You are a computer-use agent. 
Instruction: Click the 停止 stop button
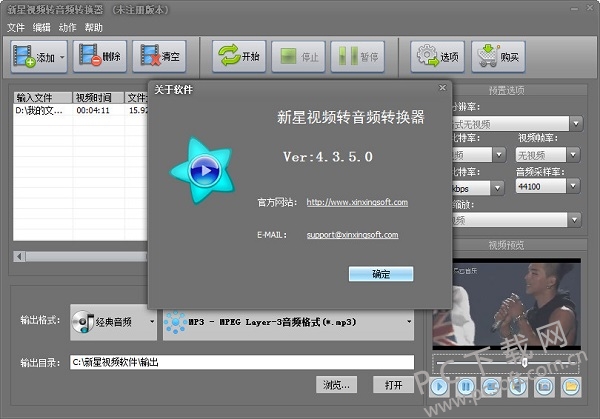point(298,57)
